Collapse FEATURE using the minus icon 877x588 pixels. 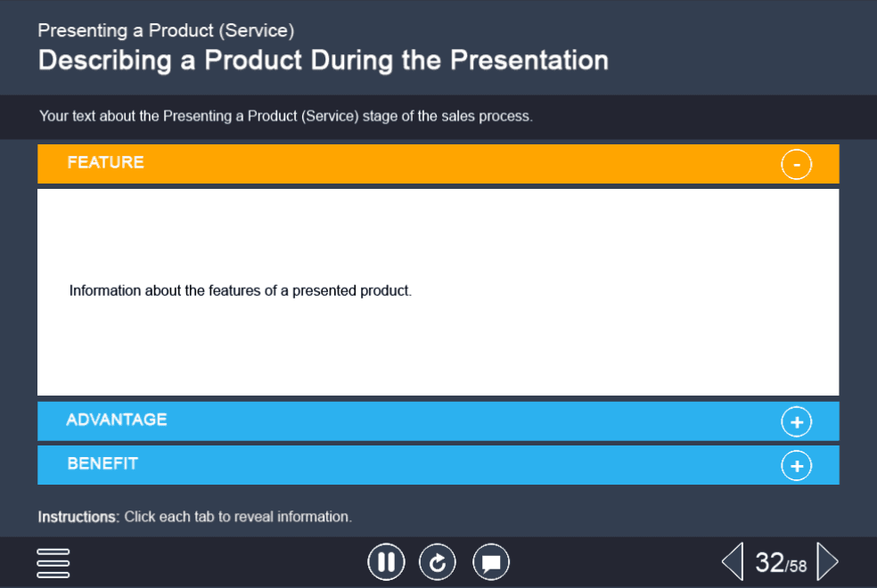[797, 164]
